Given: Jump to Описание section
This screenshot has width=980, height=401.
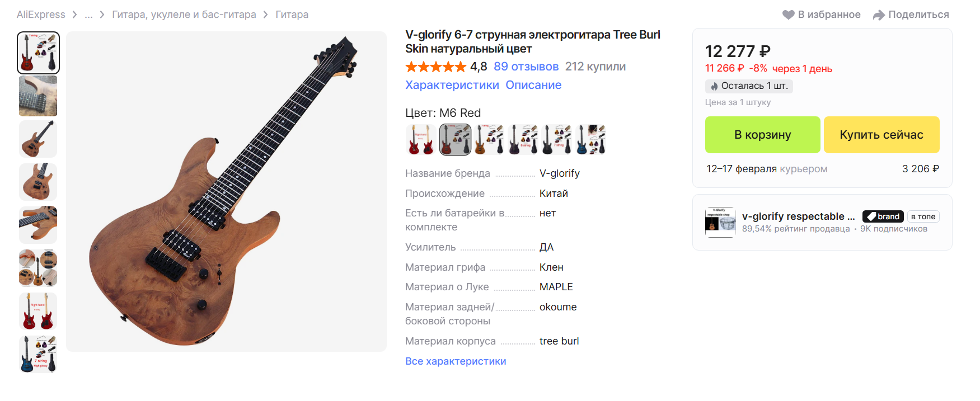Looking at the screenshot, I should (x=533, y=85).
